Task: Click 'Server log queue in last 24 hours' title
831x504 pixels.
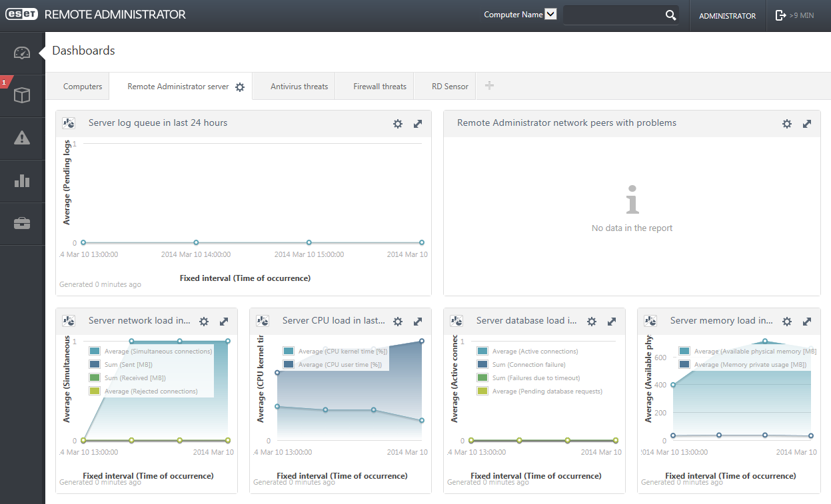Action: coord(158,123)
